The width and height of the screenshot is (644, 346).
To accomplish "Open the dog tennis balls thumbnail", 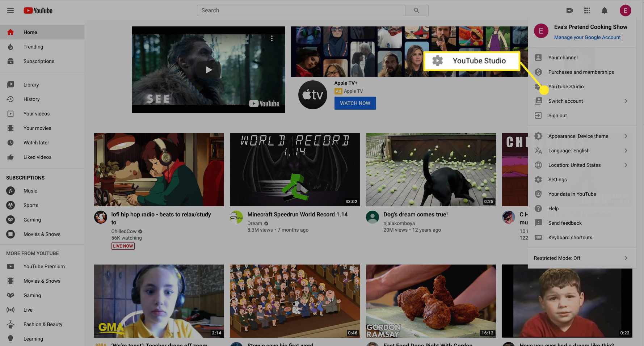I will (431, 170).
